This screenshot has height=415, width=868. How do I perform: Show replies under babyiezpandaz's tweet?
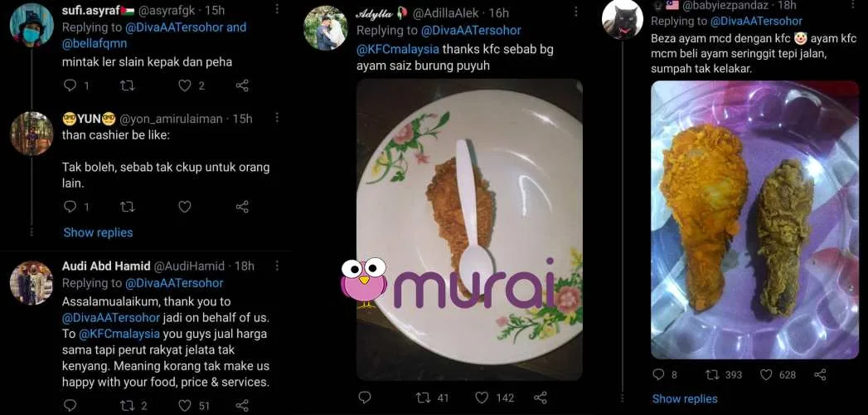point(684,398)
